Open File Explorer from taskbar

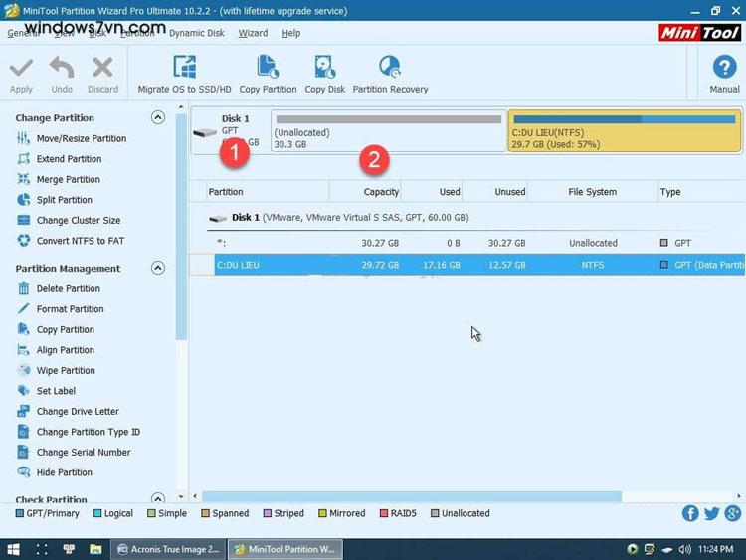[95, 549]
